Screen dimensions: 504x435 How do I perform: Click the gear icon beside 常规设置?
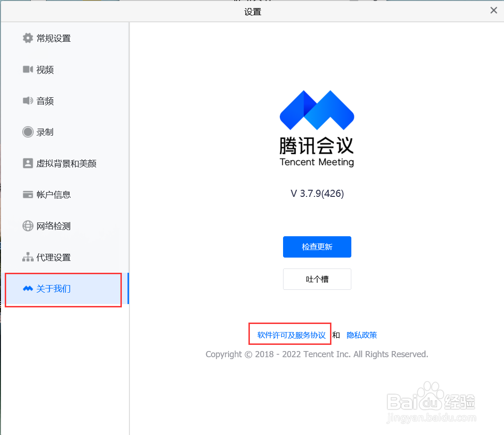tap(27, 38)
